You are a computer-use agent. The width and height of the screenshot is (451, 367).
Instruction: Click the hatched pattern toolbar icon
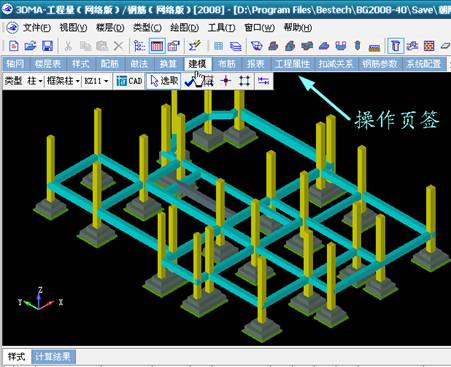pyautogui.click(x=429, y=46)
